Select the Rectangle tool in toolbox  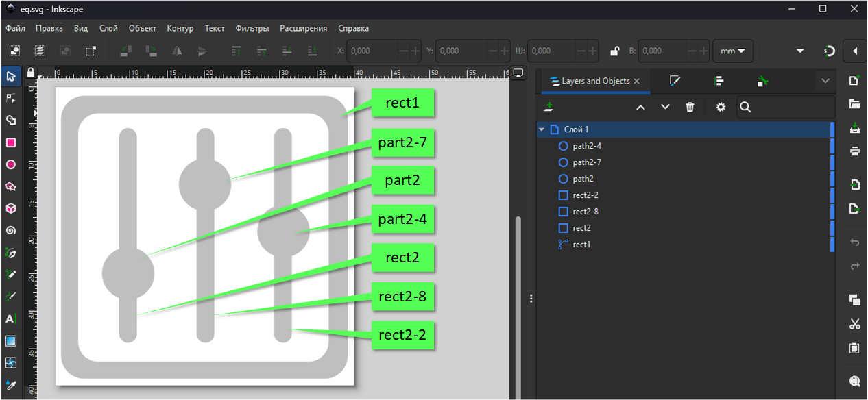(x=11, y=142)
